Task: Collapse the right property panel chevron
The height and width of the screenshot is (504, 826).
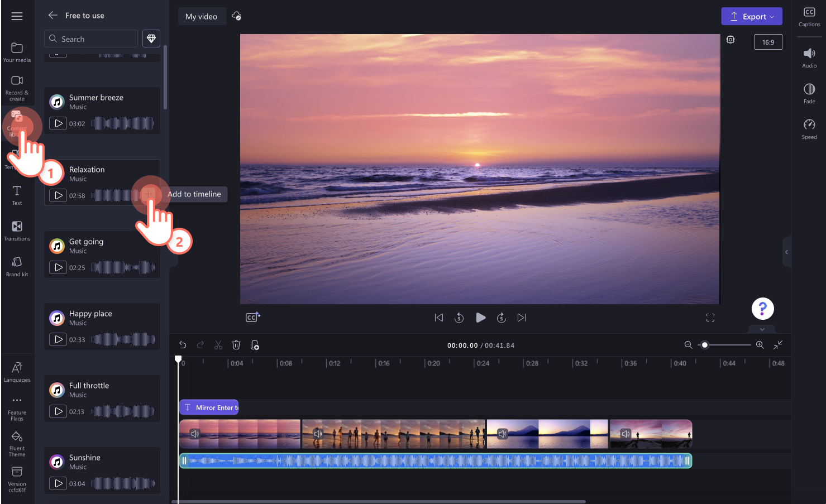Action: click(786, 252)
